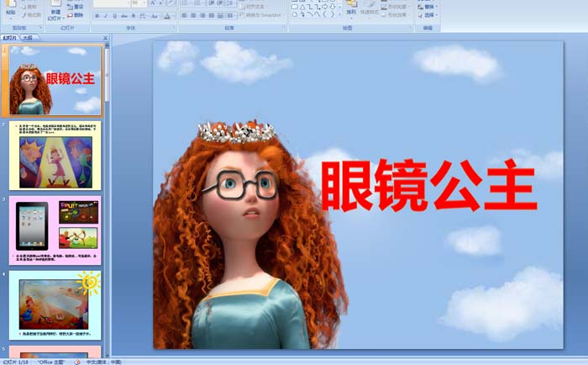Viewport: 588px width, 365px height.
Task: Open Shape Outline (形状轮廓) menu
Action: point(396,7)
